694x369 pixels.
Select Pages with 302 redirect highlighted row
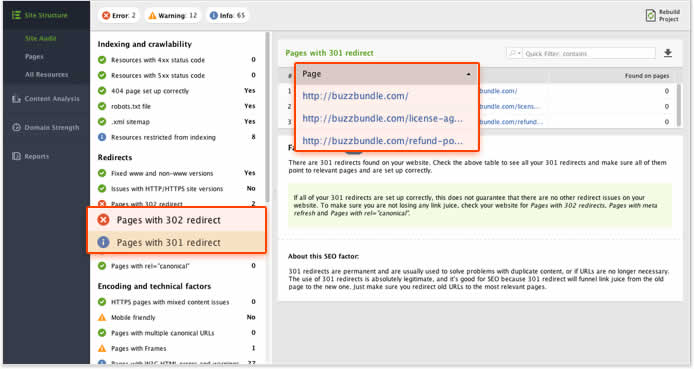click(x=177, y=220)
